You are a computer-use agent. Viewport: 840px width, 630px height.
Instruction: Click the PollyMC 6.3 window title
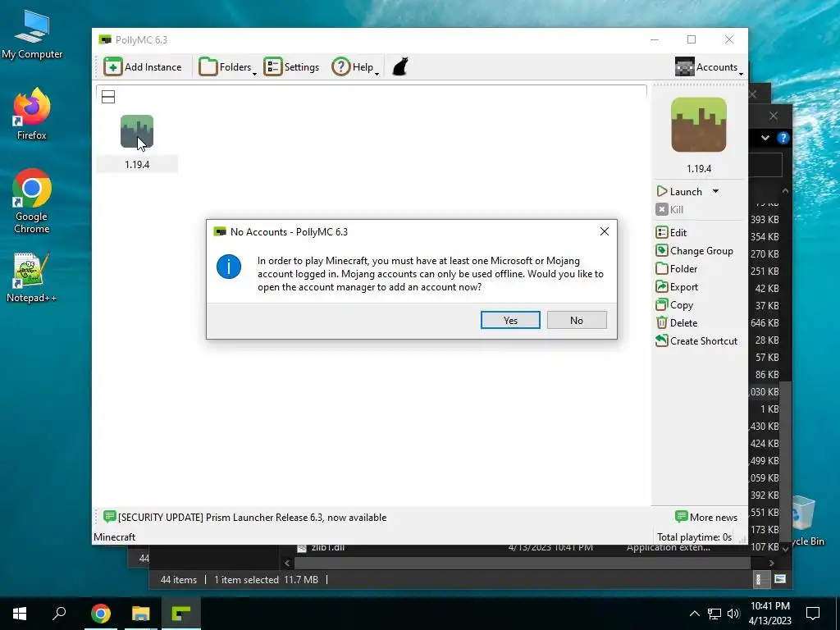141,39
